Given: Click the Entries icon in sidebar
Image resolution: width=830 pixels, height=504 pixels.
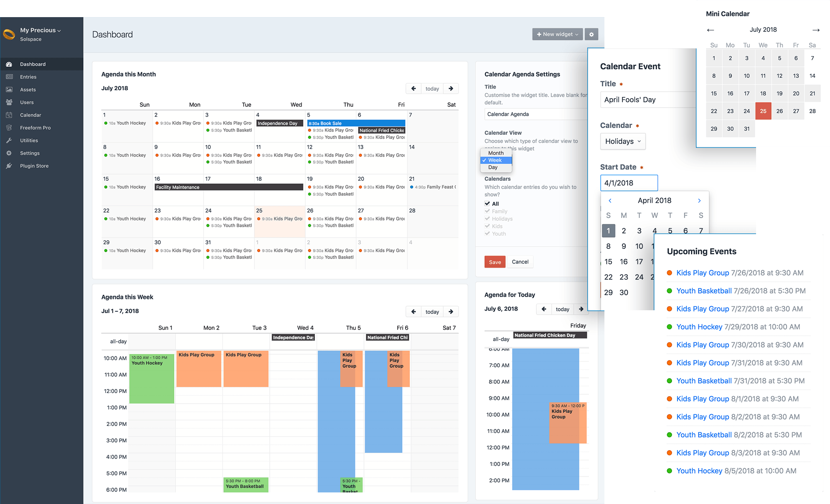Looking at the screenshot, I should pos(9,76).
